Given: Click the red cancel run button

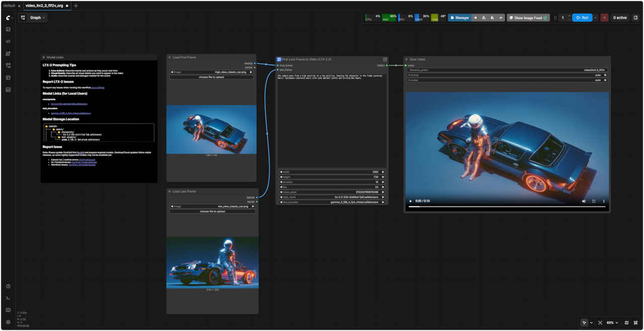Looking at the screenshot, I should 604,18.
